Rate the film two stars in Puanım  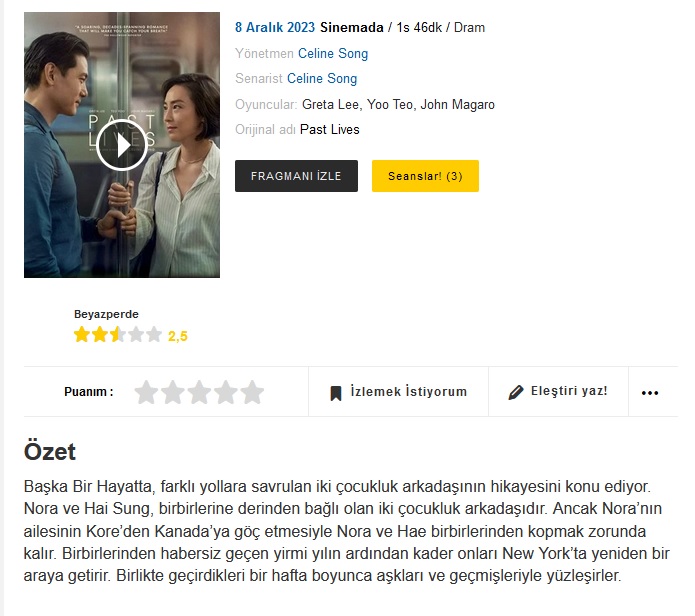(173, 392)
